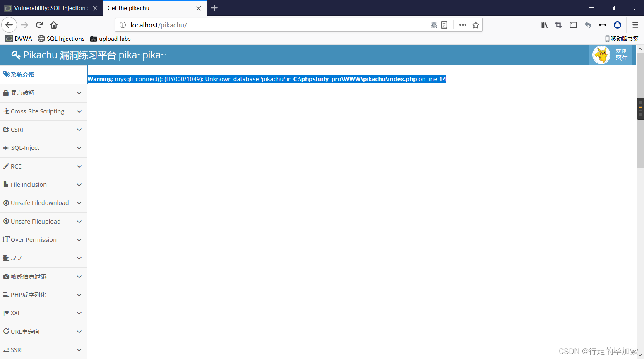
Task: Click the browser forward arrow
Action: click(24, 25)
